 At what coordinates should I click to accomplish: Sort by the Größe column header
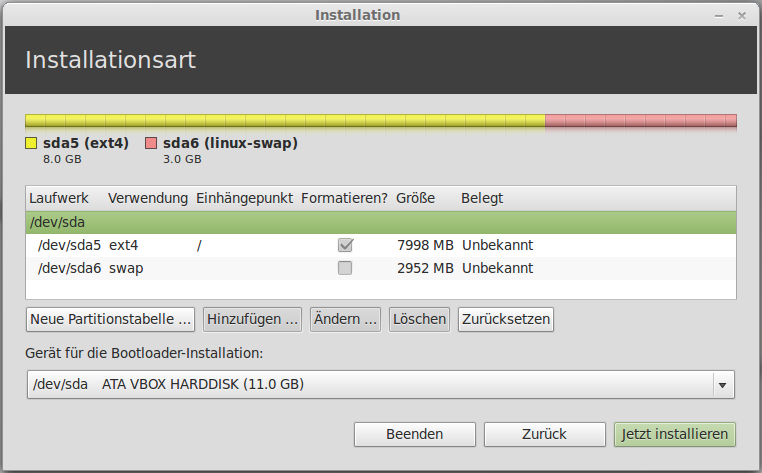coord(415,198)
